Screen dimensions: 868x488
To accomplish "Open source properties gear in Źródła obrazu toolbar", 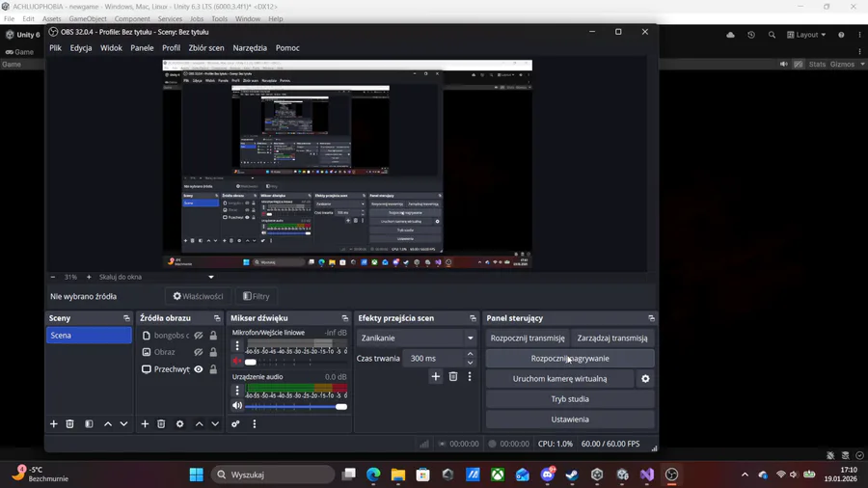I will coord(180,423).
